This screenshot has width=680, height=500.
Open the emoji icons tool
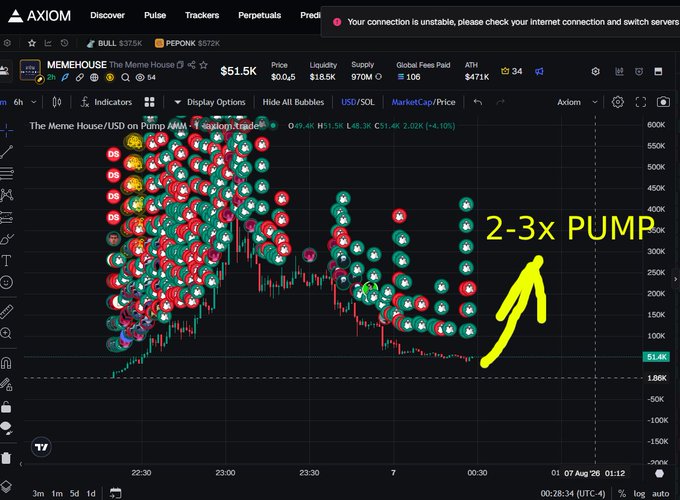click(x=7, y=282)
